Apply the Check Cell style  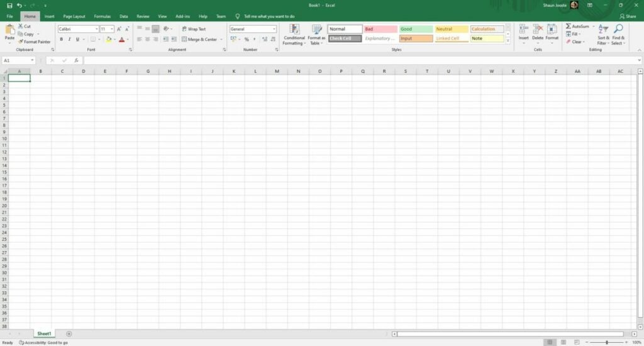[345, 38]
